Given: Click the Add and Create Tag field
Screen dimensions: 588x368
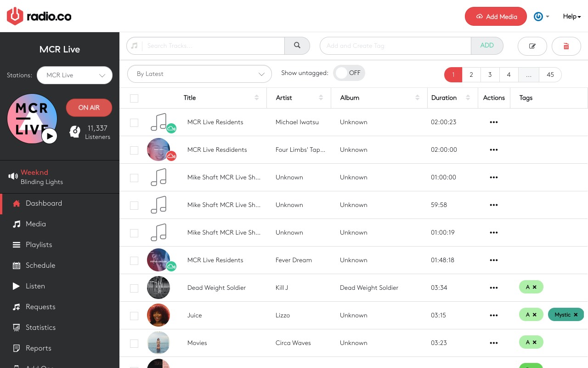Looking at the screenshot, I should pos(396,46).
